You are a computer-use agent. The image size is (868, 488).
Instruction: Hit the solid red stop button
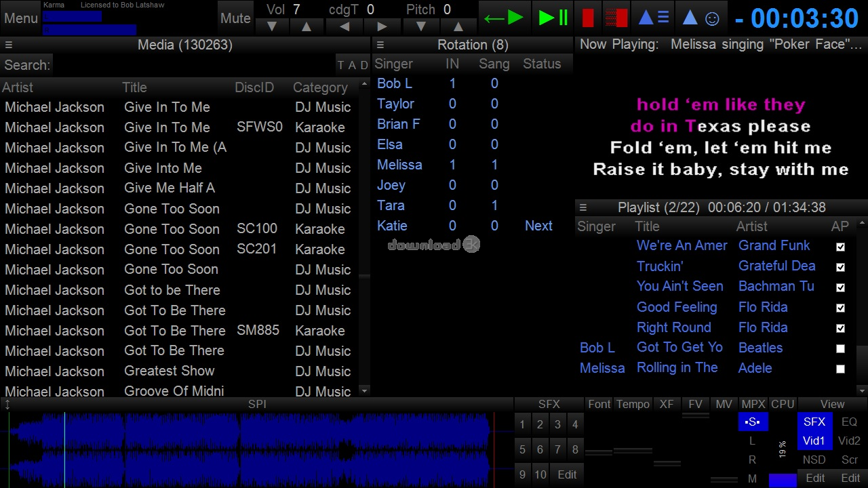click(x=588, y=18)
